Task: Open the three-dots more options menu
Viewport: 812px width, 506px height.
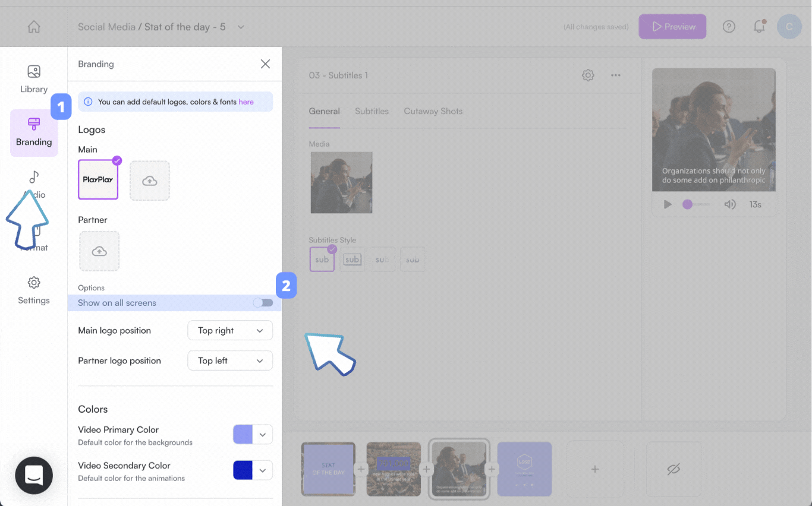Action: point(616,75)
